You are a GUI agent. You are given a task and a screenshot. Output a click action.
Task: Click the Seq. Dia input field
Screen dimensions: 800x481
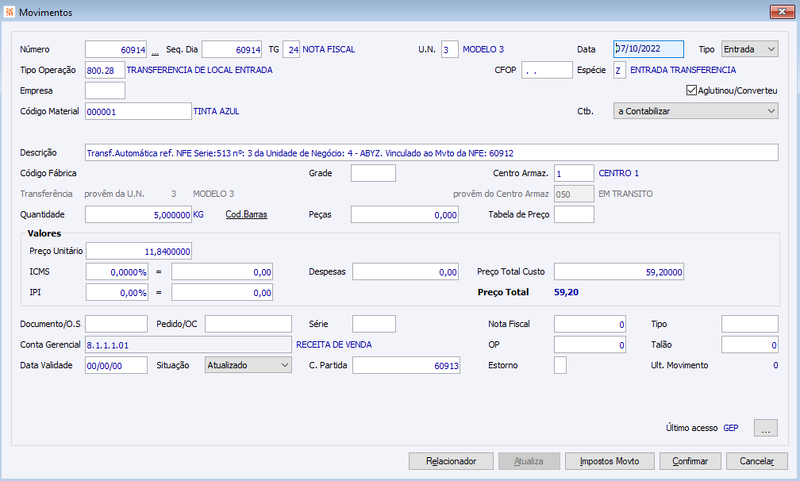coord(232,49)
